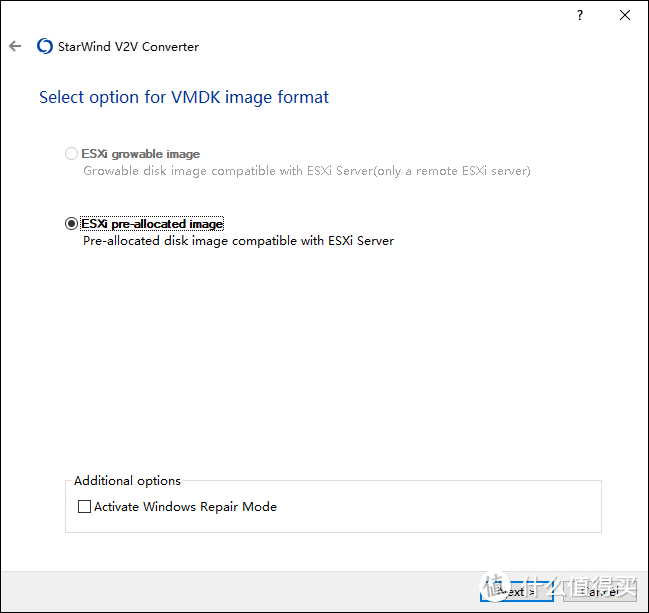Click 'Growable disk image compatible' description
Image resolution: width=649 pixels, height=613 pixels.
(307, 171)
